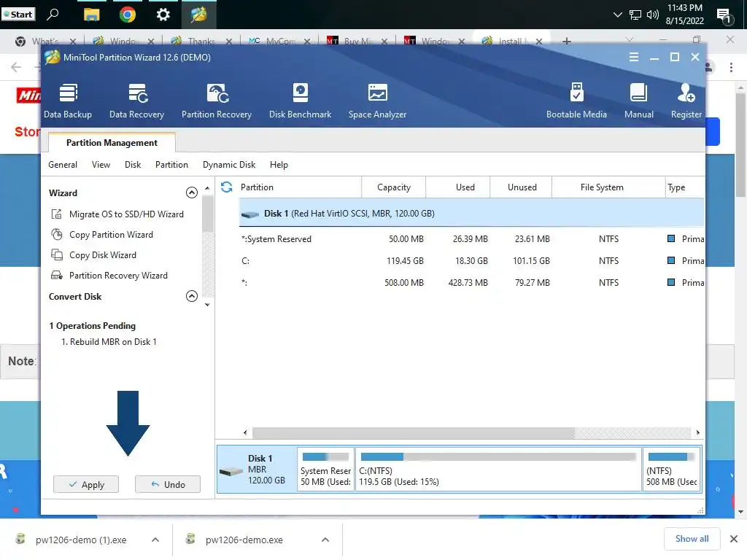The width and height of the screenshot is (747, 560).
Task: Collapse the Wizard section
Action: click(192, 192)
